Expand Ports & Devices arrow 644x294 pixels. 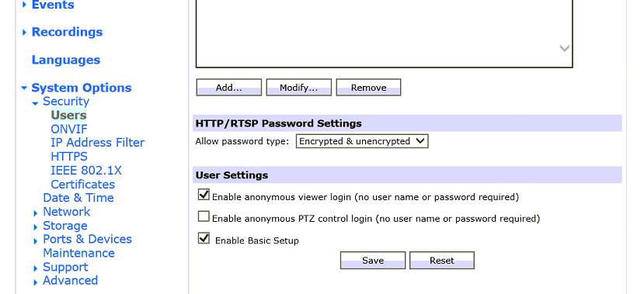pyautogui.click(x=36, y=241)
